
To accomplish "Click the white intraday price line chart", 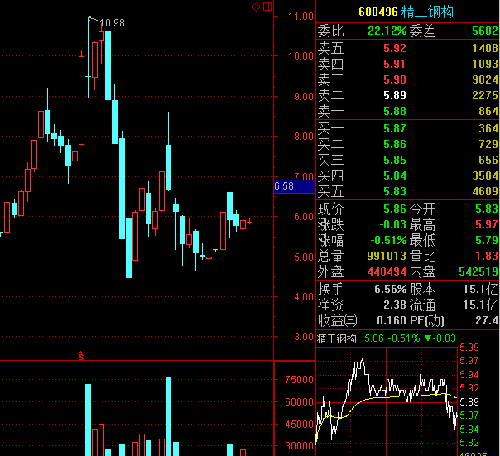I will click(387, 398).
